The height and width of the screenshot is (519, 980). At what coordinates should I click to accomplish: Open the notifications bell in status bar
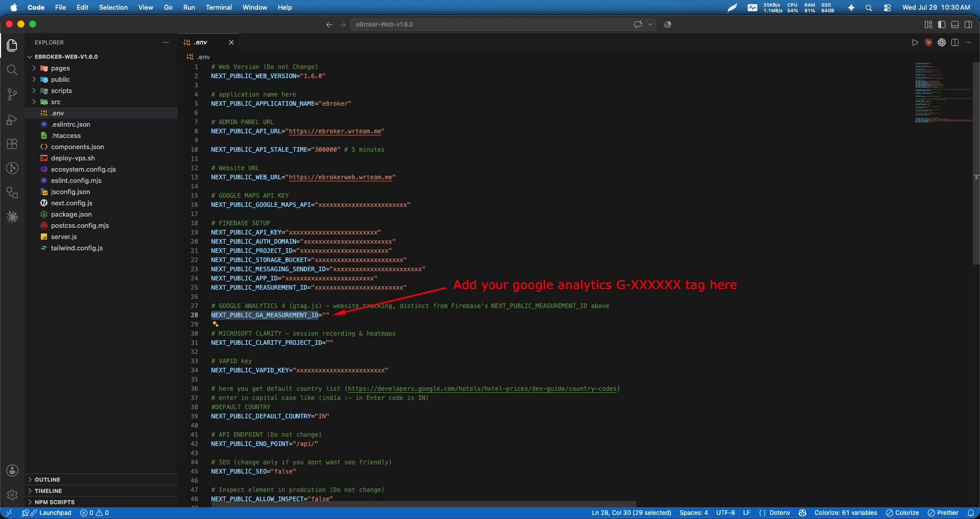click(x=971, y=513)
